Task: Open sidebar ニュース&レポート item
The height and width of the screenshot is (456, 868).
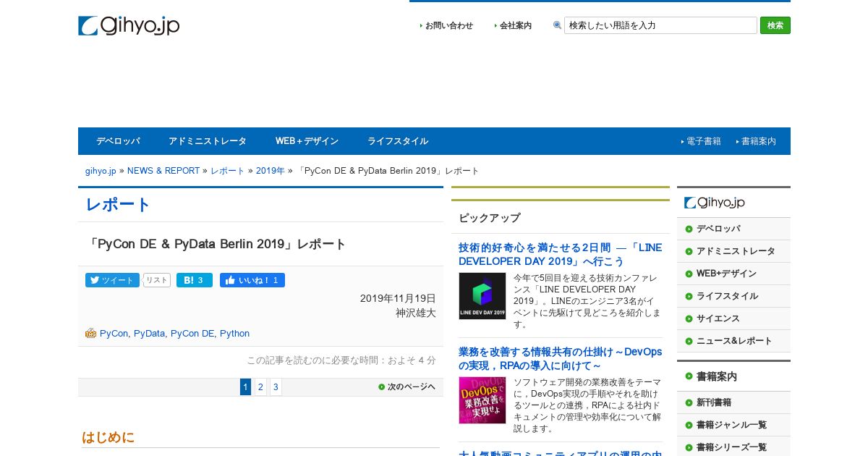Action: (x=733, y=341)
